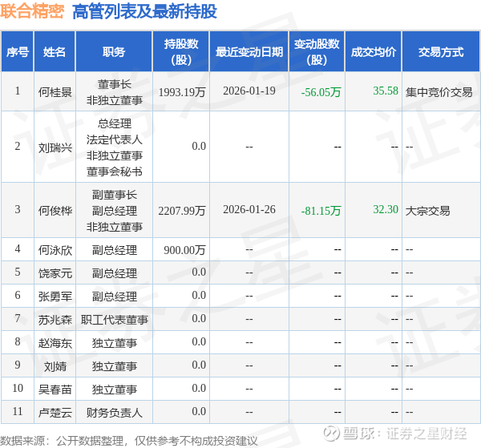Viewport: 481px width, 448px height.
Task: Click 董事长 in 何桂景's positions
Action: [114, 84]
